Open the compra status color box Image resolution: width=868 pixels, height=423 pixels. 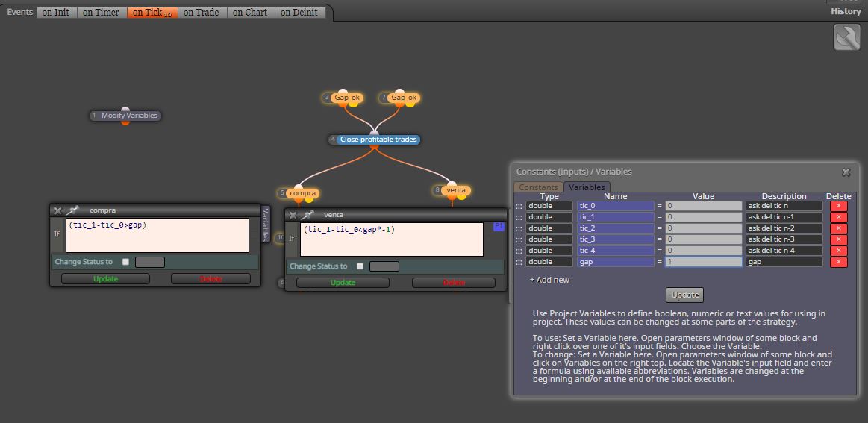click(x=150, y=262)
